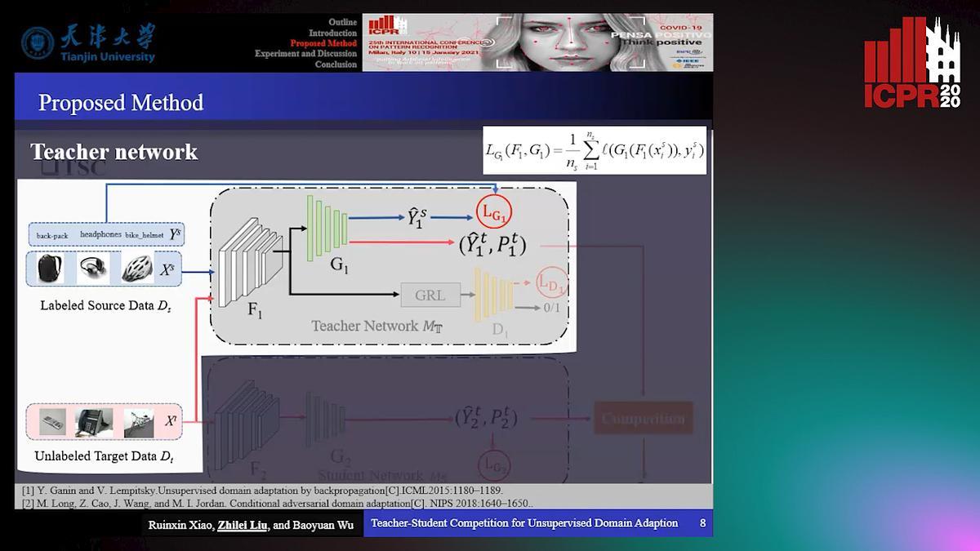The image size is (980, 551).
Task: Click the ICPR 2020 logo at top right
Action: coord(913,62)
